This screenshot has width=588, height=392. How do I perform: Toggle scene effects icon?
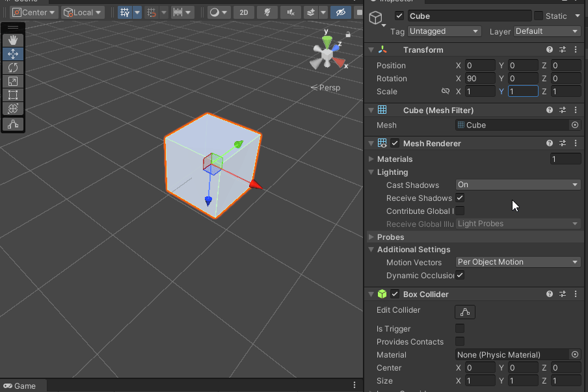311,12
